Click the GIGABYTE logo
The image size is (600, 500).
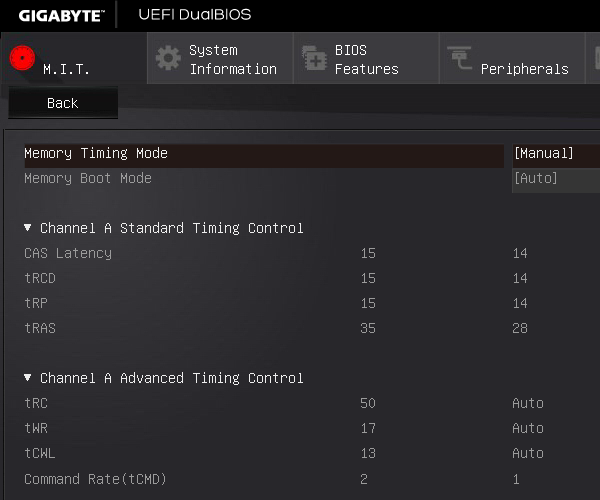[61, 16]
